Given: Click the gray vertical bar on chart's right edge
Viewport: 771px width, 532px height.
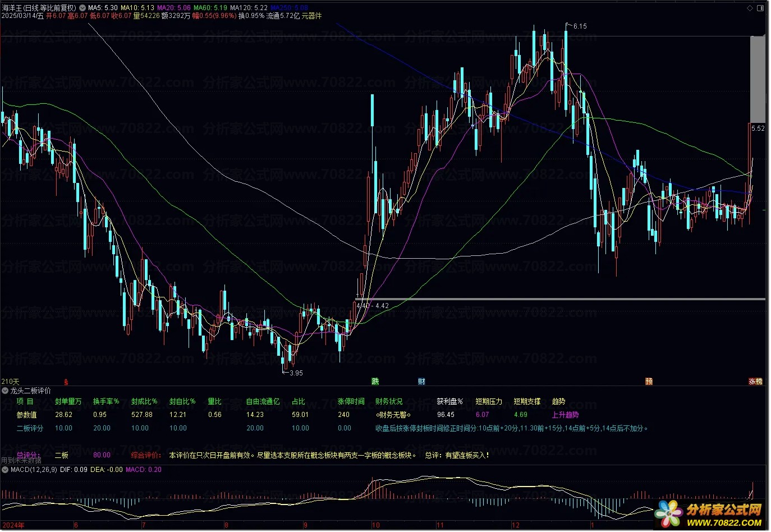Looking at the screenshot, I should click(x=758, y=79).
